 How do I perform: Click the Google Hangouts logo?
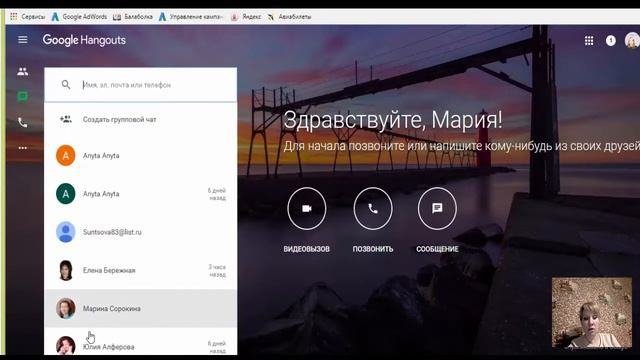(84, 40)
